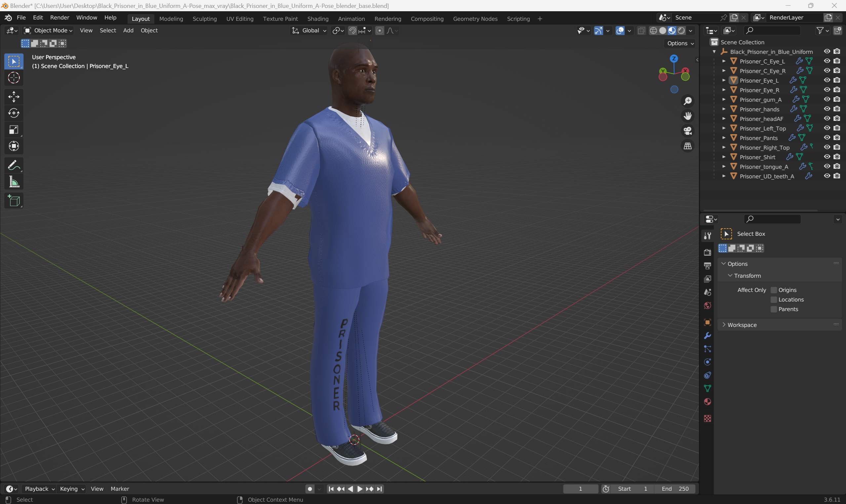Image resolution: width=846 pixels, height=504 pixels.
Task: Click the outliner search field
Action: click(772, 31)
